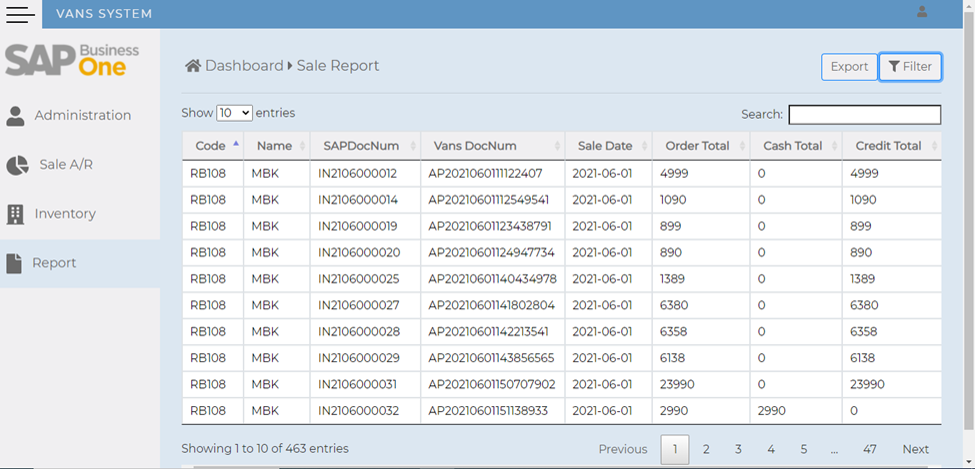
Task: Go to page 4
Action: (771, 449)
